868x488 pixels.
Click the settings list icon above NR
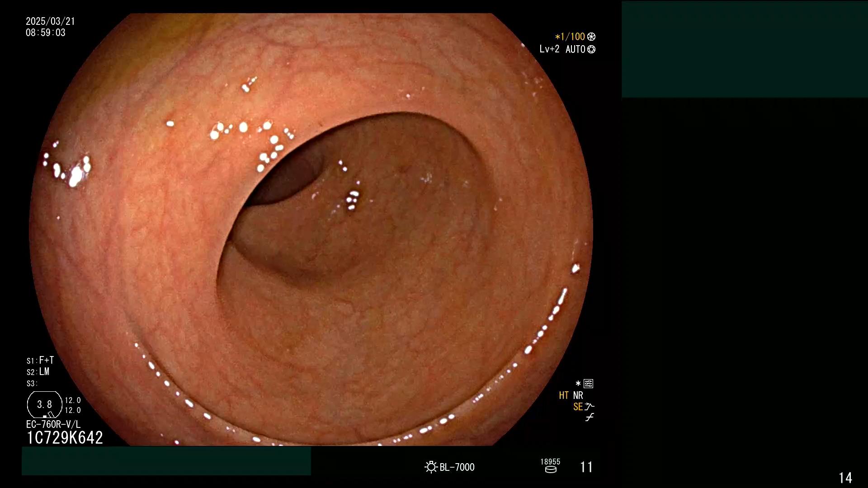pos(588,384)
